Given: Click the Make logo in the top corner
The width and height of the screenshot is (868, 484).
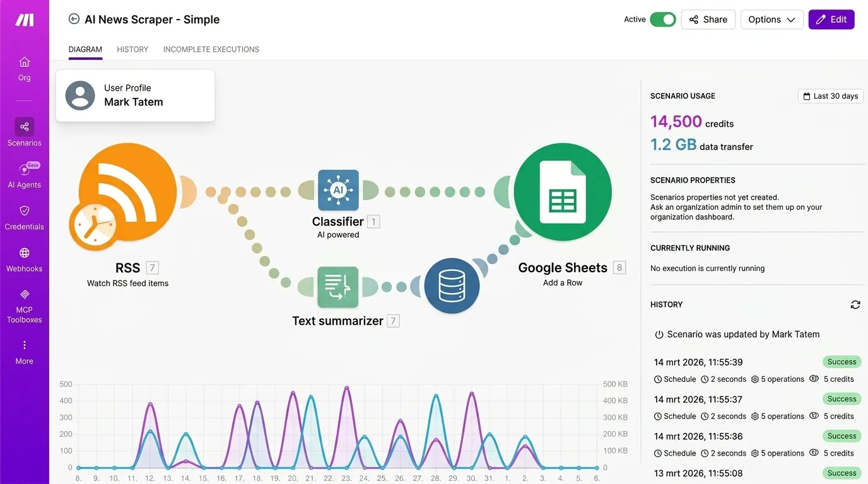Looking at the screenshot, I should tap(24, 19).
